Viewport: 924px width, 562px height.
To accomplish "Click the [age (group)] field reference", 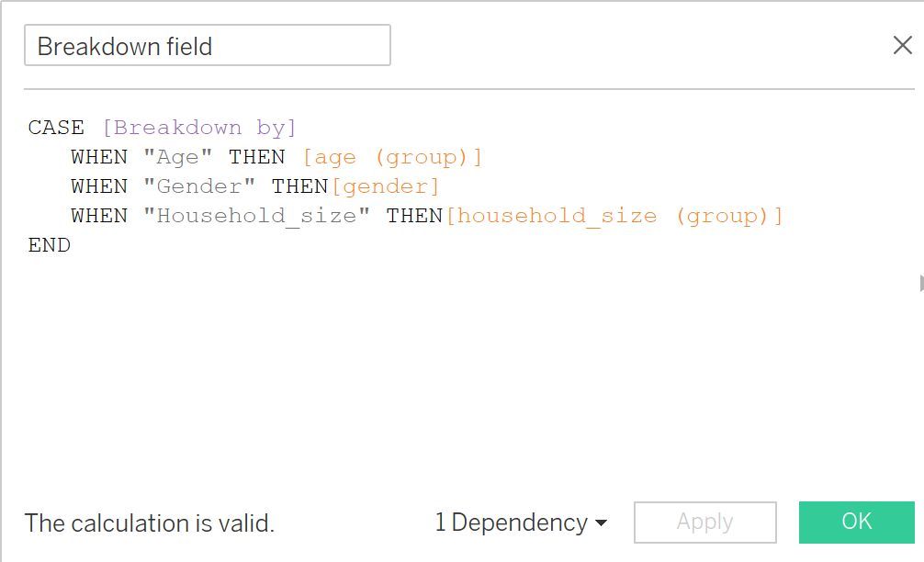I will point(392,157).
